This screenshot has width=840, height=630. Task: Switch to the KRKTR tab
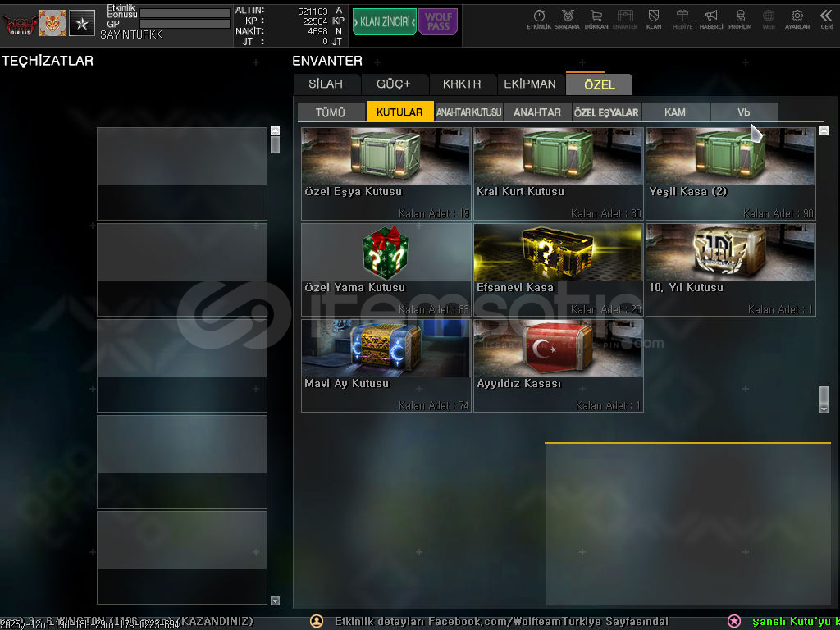click(462, 84)
